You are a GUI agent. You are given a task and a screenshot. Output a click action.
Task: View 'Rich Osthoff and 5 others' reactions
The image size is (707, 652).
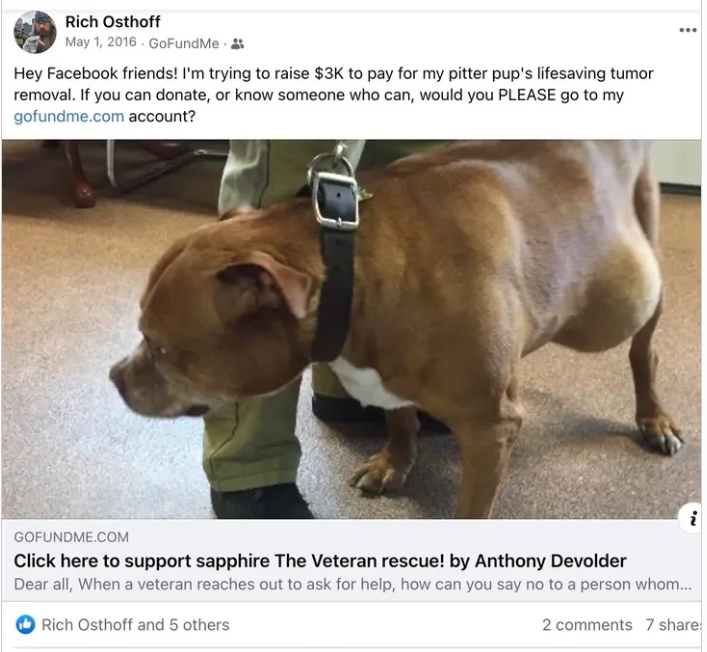(x=135, y=625)
